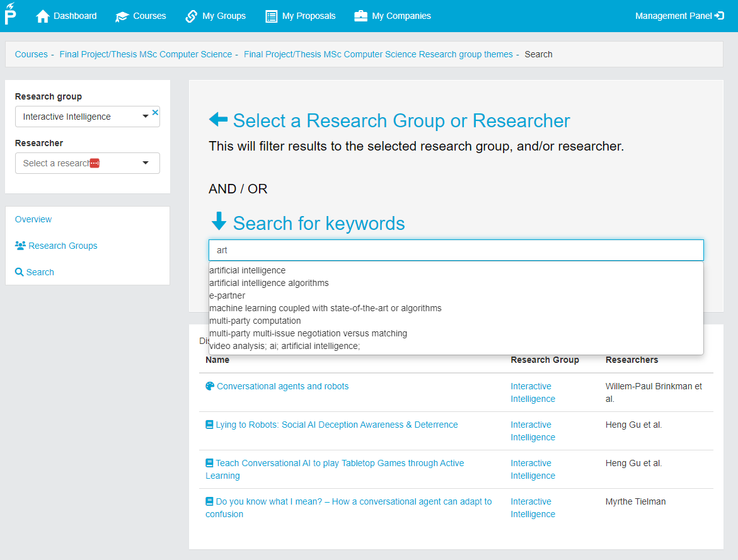Click the graduation cap Courses icon

122,16
